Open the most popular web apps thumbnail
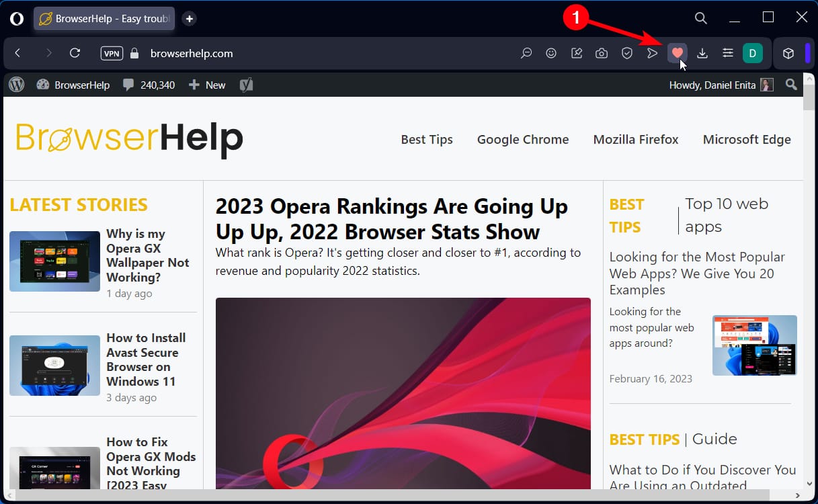 point(755,345)
